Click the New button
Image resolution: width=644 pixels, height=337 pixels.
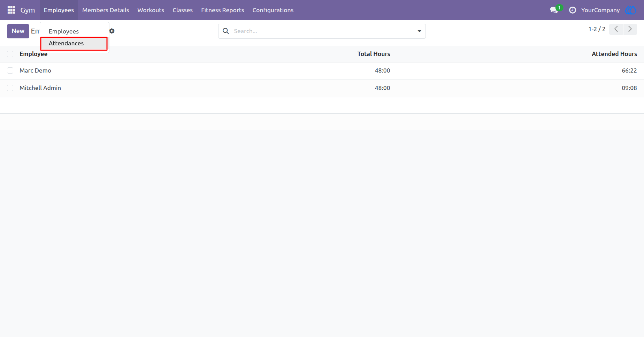[x=18, y=31]
